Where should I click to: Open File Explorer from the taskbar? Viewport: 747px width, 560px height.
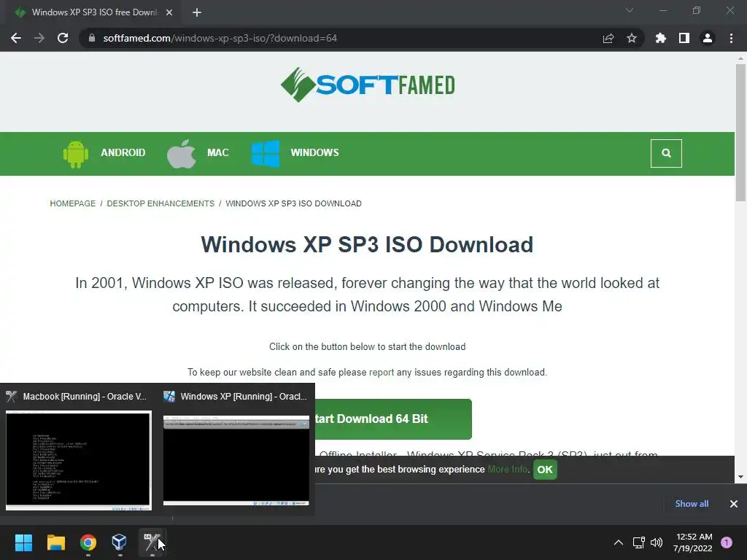[55, 542]
